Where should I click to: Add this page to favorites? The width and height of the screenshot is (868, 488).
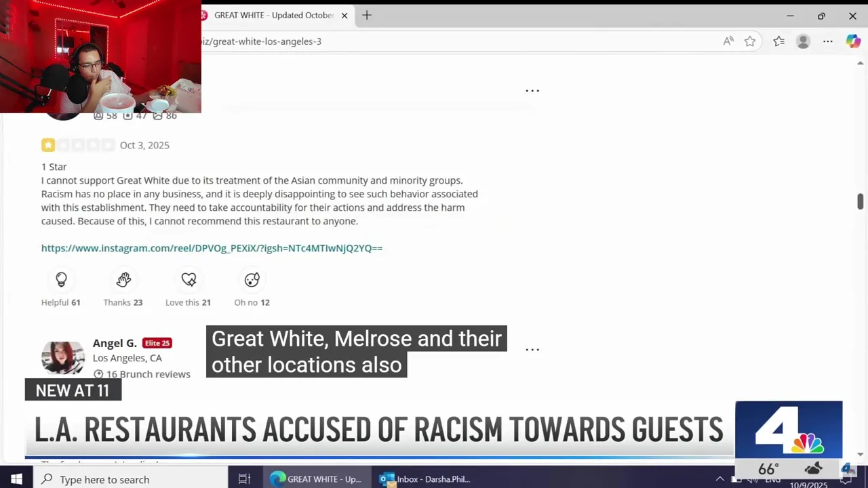[x=750, y=41]
